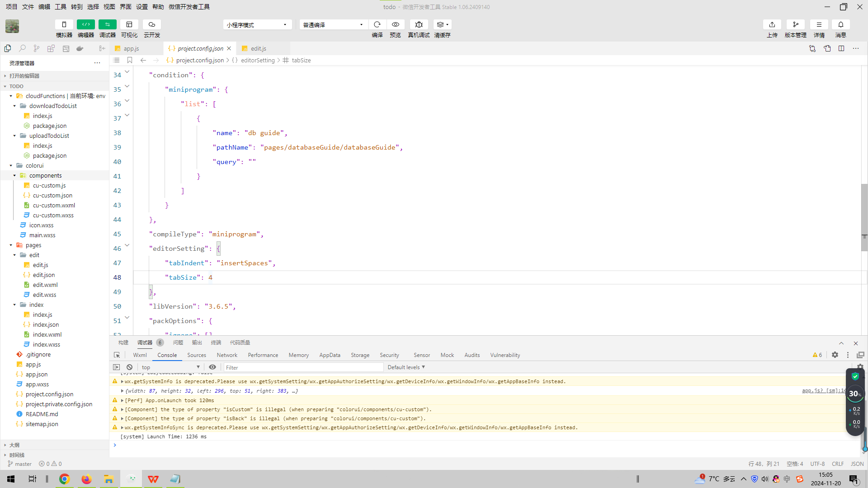
Task: Open the Network devtools tab
Action: (x=227, y=355)
